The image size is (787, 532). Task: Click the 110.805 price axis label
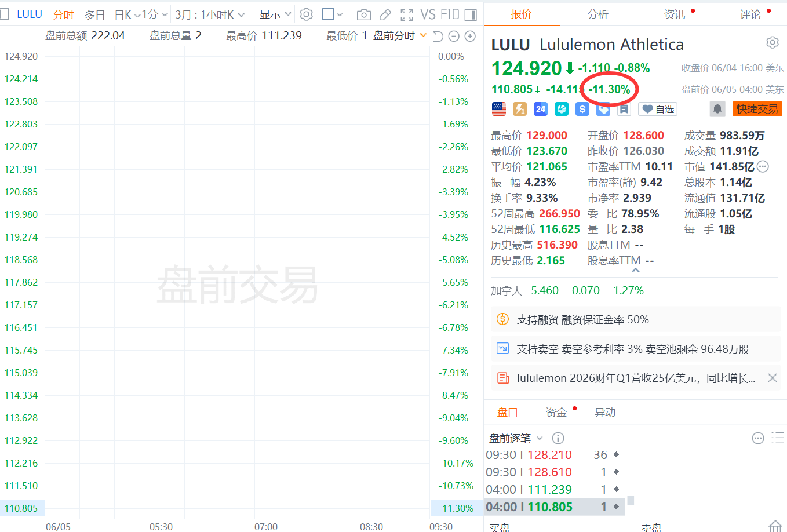[x=21, y=508]
